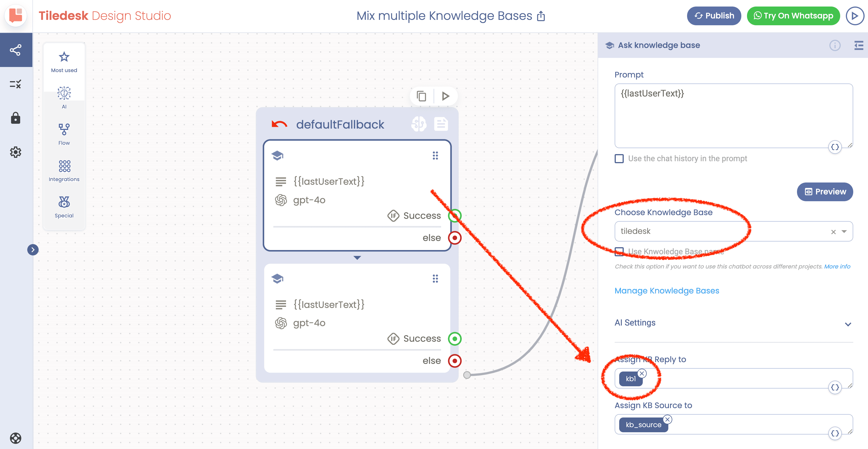This screenshot has width=868, height=449.
Task: Open the document icon on defaultFallback header
Action: pyautogui.click(x=441, y=124)
